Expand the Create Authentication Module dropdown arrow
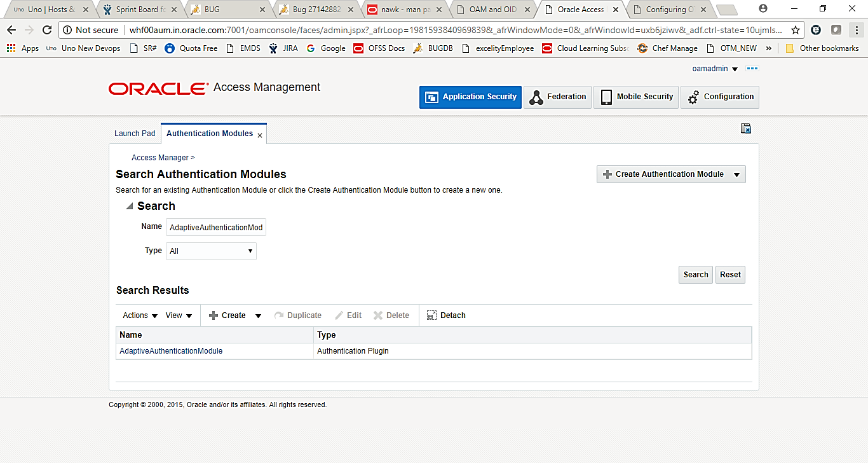This screenshot has height=463, width=868. (x=736, y=174)
